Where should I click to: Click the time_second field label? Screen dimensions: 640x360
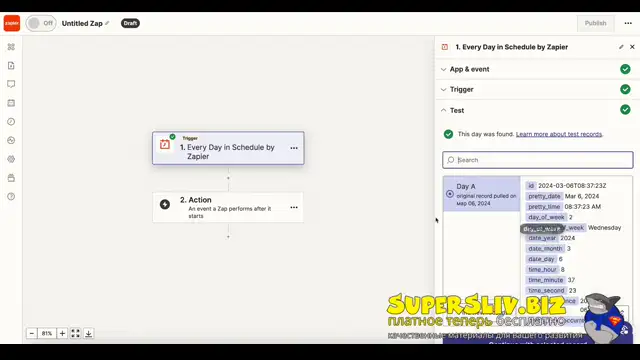[x=546, y=291]
